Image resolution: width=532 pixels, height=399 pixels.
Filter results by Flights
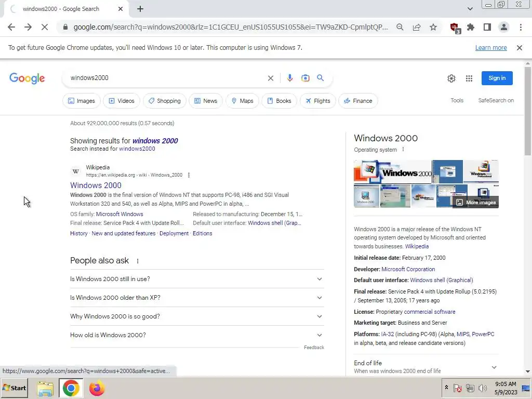(x=318, y=101)
